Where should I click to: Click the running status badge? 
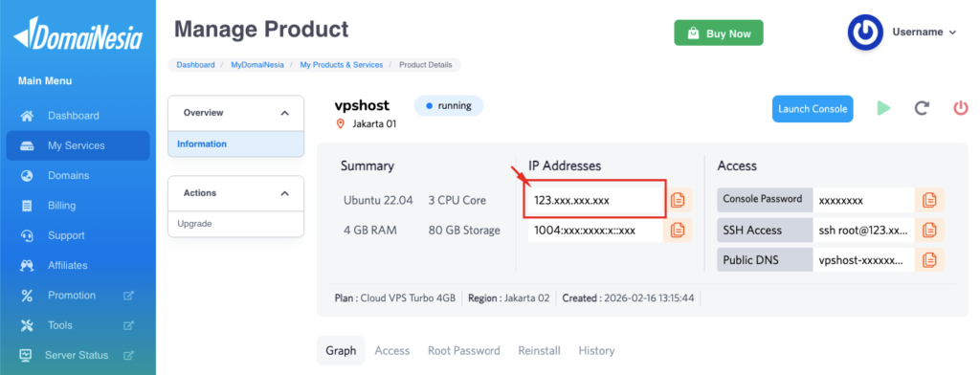coord(448,105)
